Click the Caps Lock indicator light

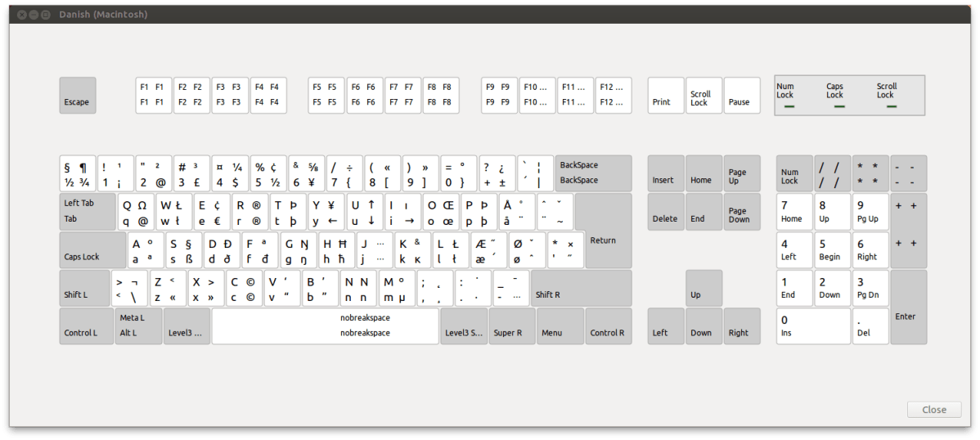839,106
